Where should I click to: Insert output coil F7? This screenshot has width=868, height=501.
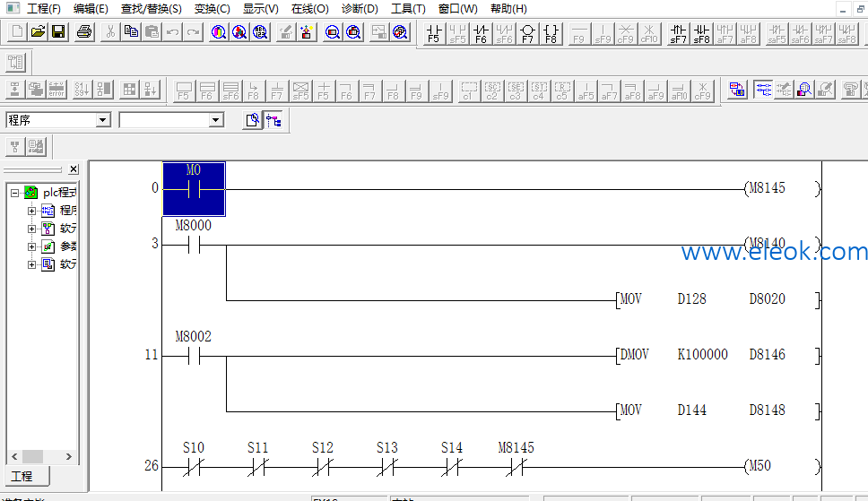(x=527, y=34)
